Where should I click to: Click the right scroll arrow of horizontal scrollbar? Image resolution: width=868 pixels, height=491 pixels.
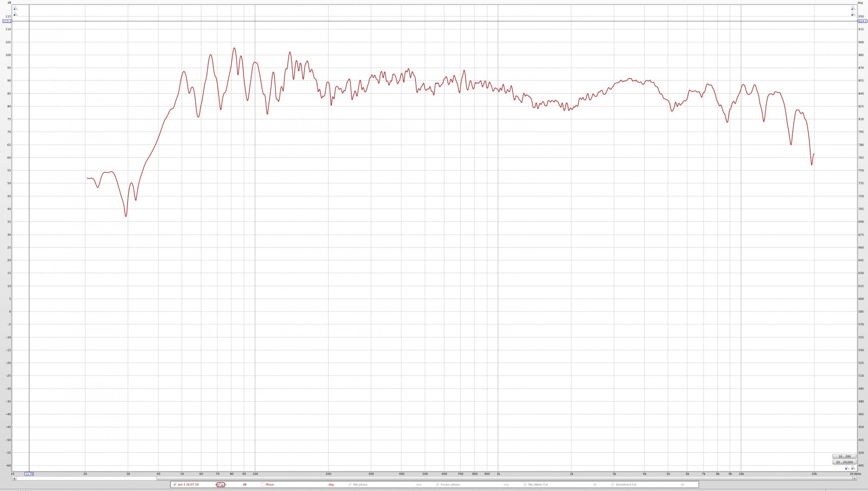[855, 478]
